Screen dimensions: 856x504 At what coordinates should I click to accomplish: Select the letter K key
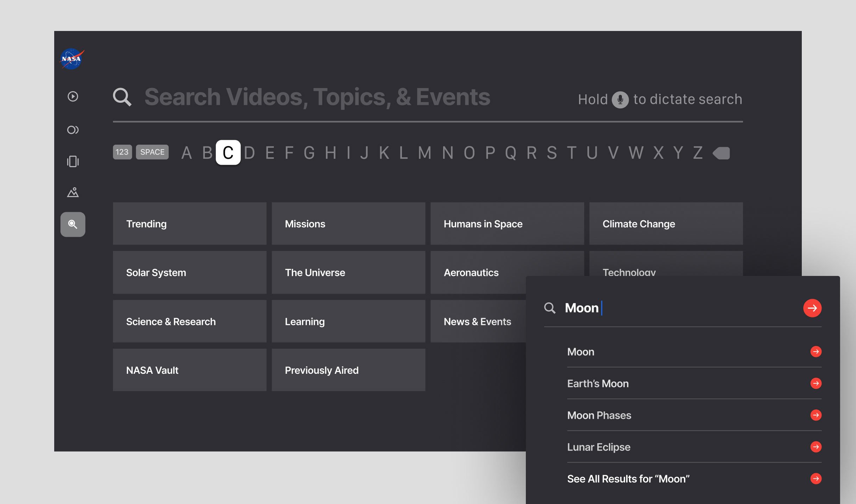[x=384, y=153]
